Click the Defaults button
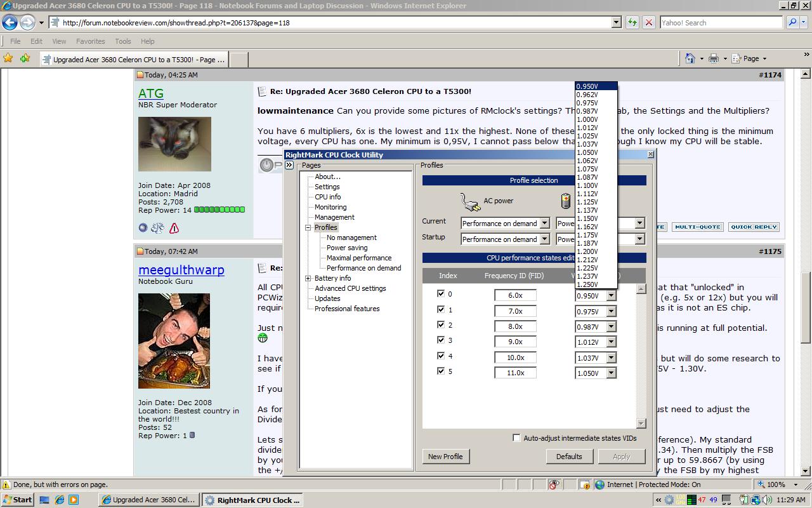Image resolution: width=812 pixels, height=508 pixels. coord(569,457)
